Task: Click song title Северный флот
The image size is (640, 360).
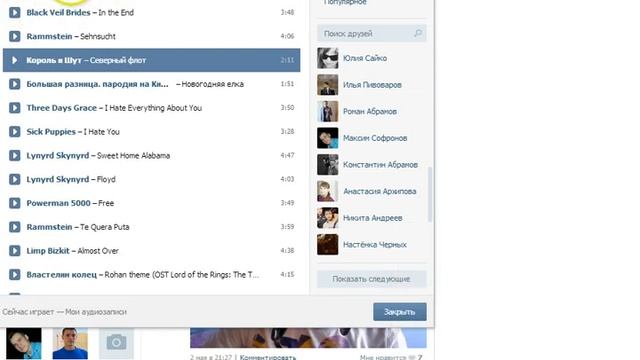Action: tap(118, 60)
